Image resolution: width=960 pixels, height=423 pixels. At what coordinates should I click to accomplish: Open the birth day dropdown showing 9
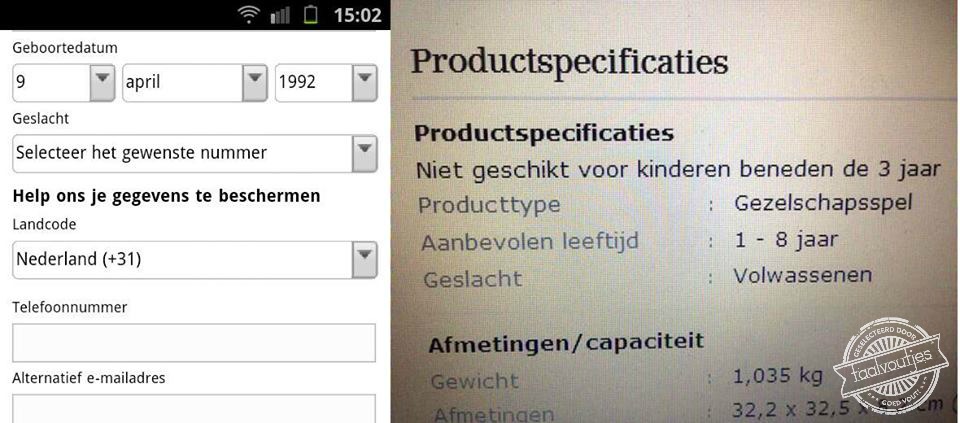pos(64,82)
